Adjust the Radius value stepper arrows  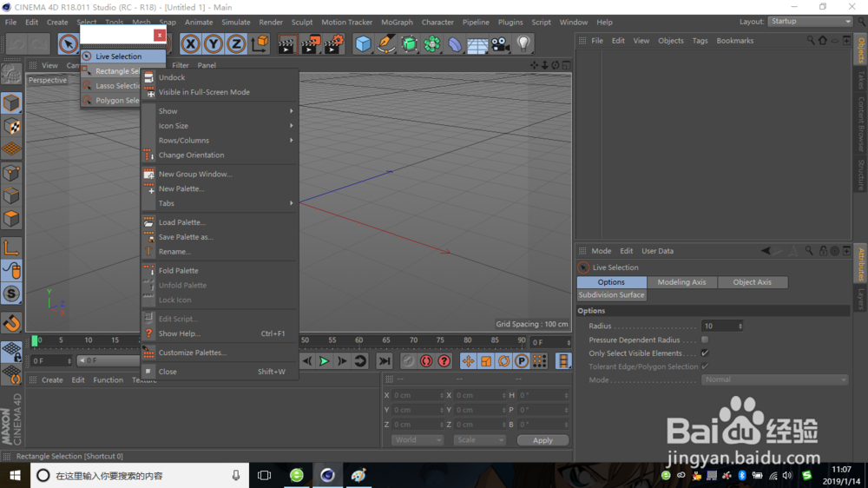[740, 326]
